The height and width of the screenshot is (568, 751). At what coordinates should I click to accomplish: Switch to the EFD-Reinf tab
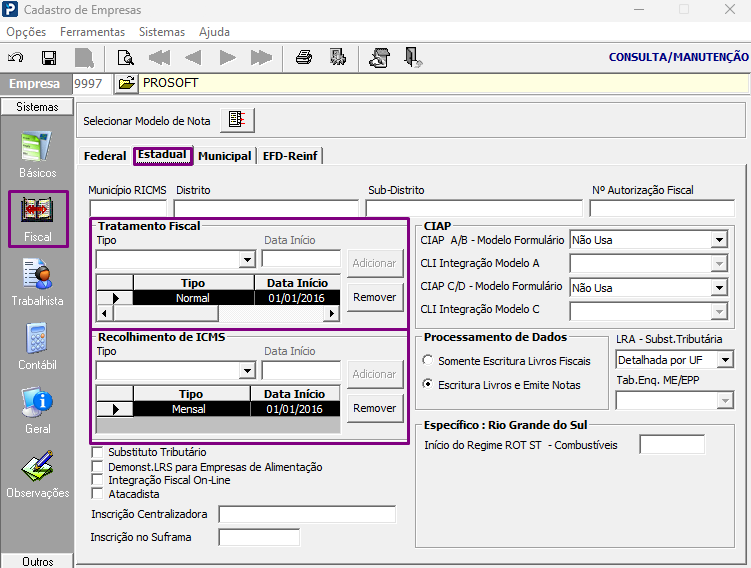290,156
